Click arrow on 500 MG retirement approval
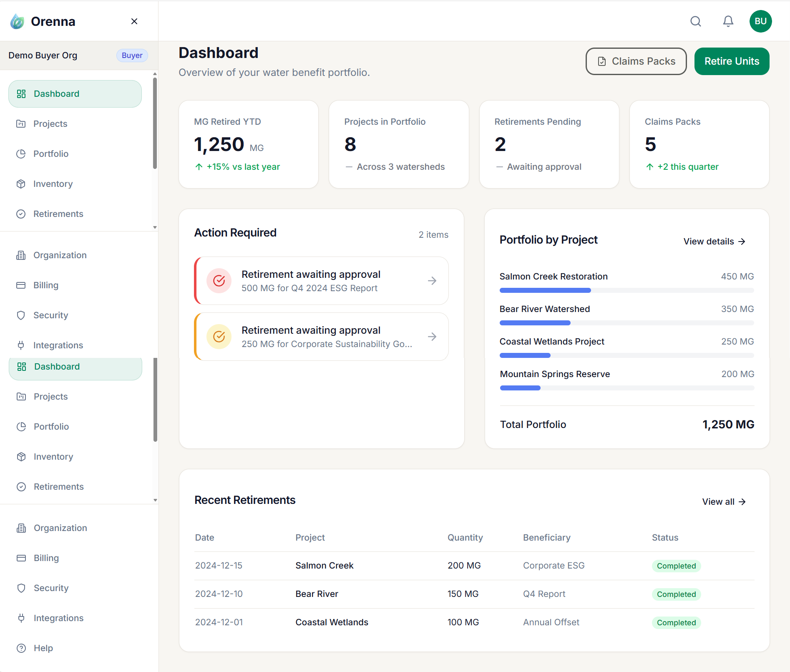Screen dimensions: 790x672 432,281
